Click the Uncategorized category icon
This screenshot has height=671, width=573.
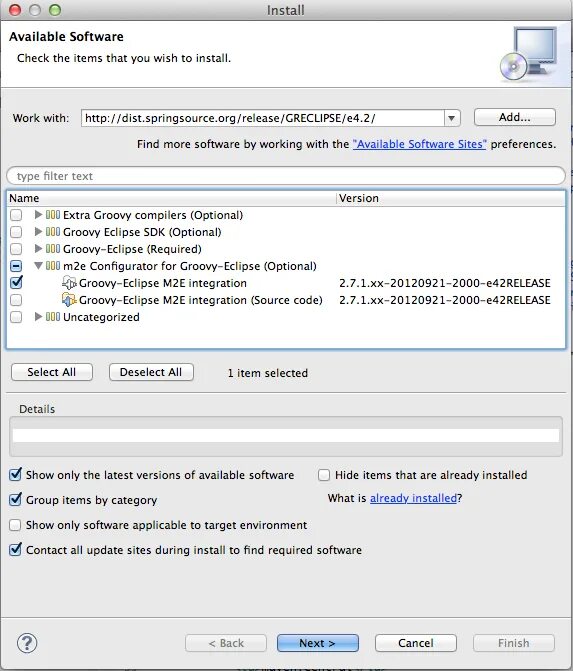[x=53, y=317]
